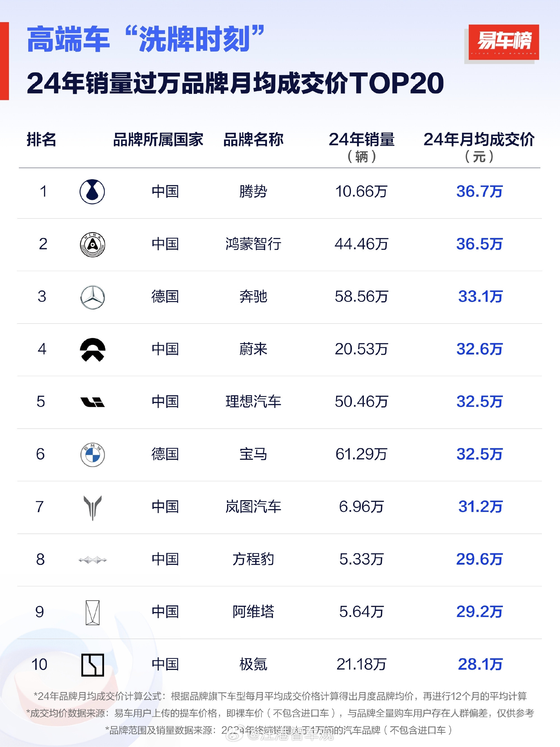Select the 24年月均成交价 column header
Screen dimensions: 560x747
(479, 140)
